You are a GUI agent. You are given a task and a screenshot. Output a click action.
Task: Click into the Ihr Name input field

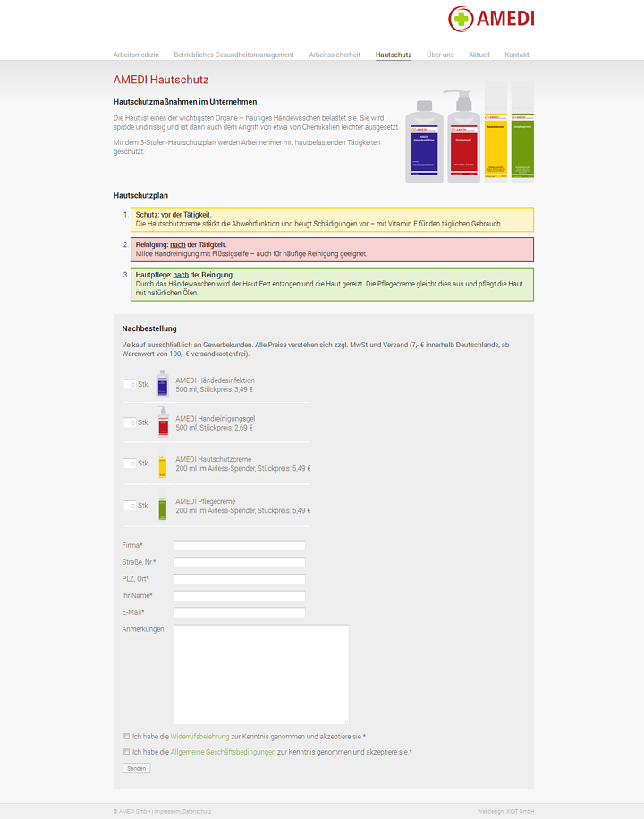[239, 596]
